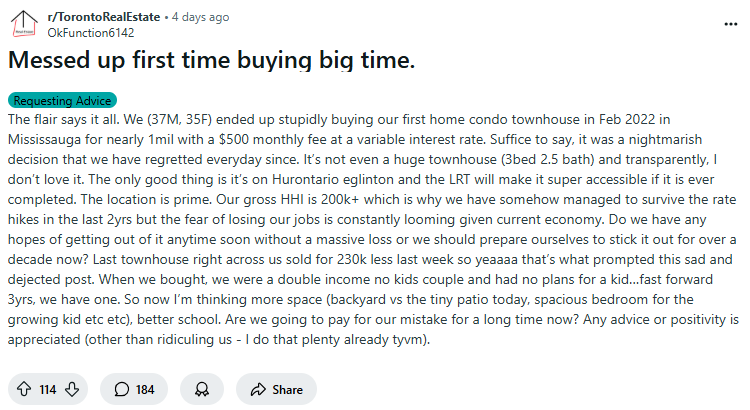
Task: Open r/TorontoRealEstate subreddit link
Action: point(104,17)
